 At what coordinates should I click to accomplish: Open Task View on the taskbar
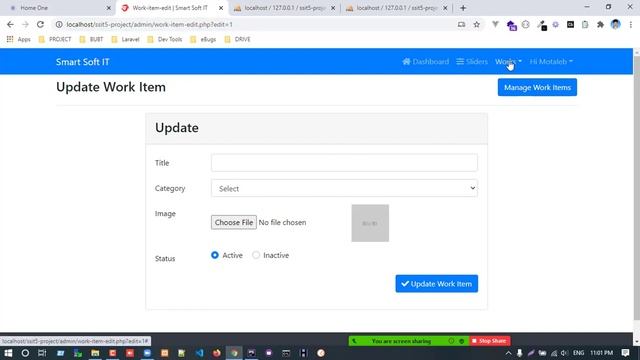(x=42, y=353)
